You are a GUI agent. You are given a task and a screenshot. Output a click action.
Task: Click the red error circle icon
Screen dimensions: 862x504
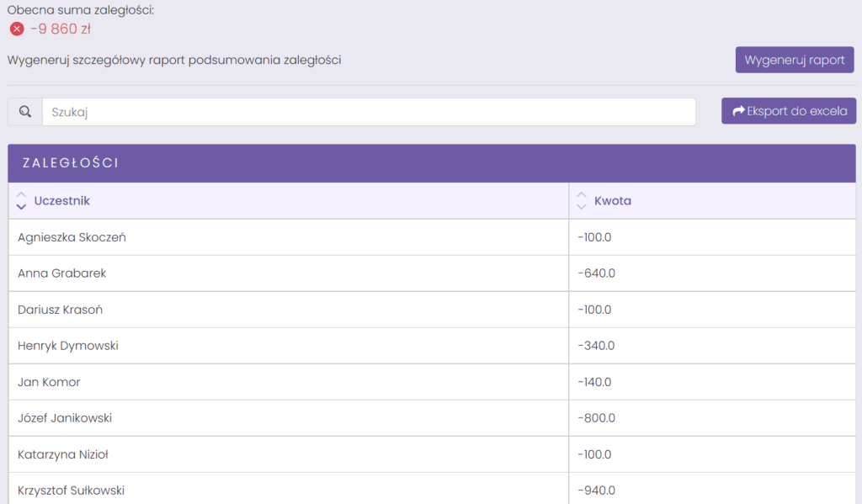coord(17,29)
